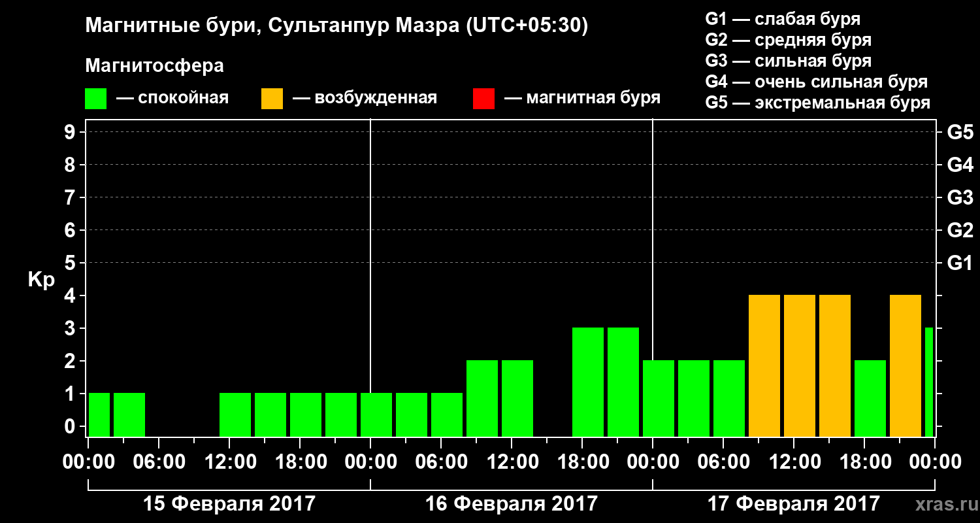Click the '— спокойная' legend label
980x523 pixels.
(x=172, y=98)
